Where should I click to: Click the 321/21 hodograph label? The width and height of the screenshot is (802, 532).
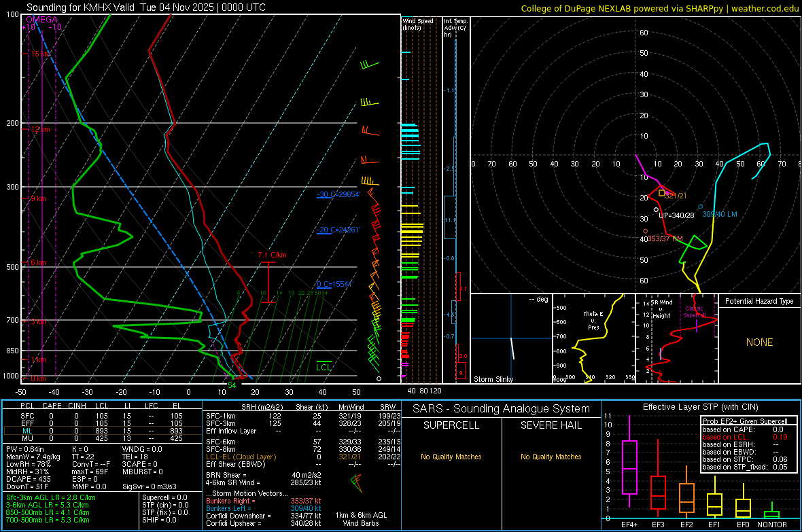[x=676, y=196]
